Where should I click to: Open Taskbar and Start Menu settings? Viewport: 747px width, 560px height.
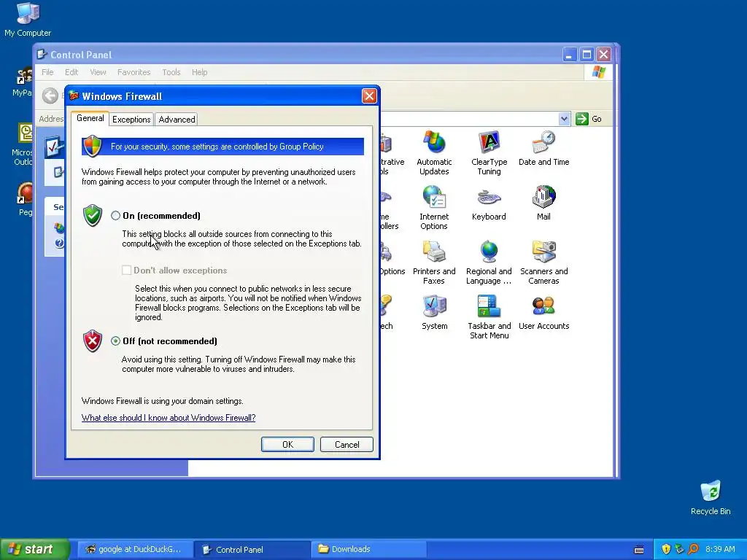pyautogui.click(x=489, y=317)
